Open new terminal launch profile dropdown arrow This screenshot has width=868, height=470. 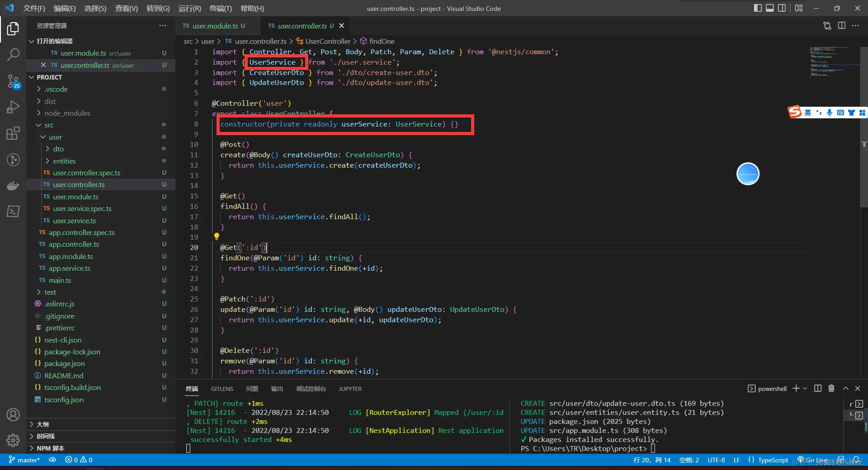805,388
